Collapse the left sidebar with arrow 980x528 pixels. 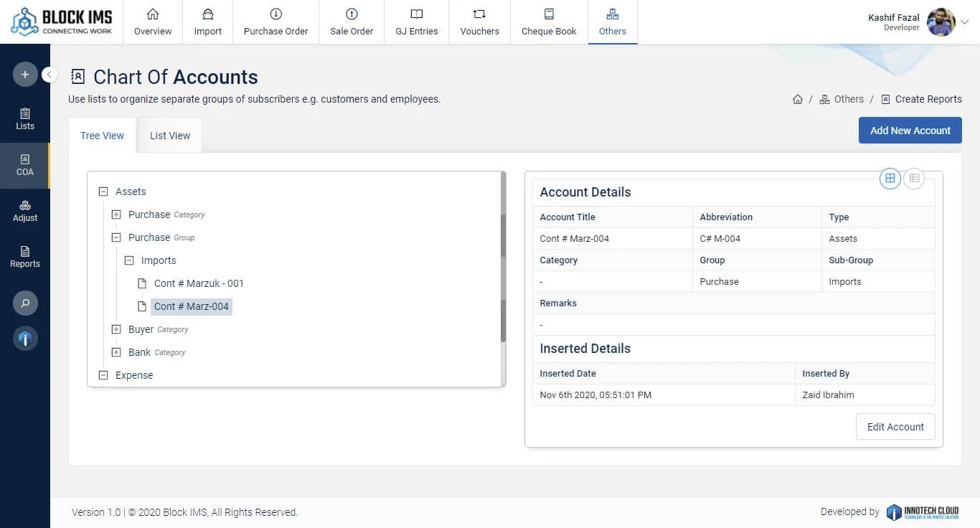(50, 75)
